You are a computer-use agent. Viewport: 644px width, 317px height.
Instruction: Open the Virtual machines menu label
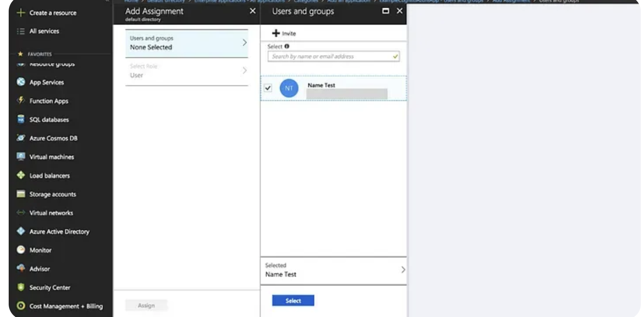click(x=52, y=157)
